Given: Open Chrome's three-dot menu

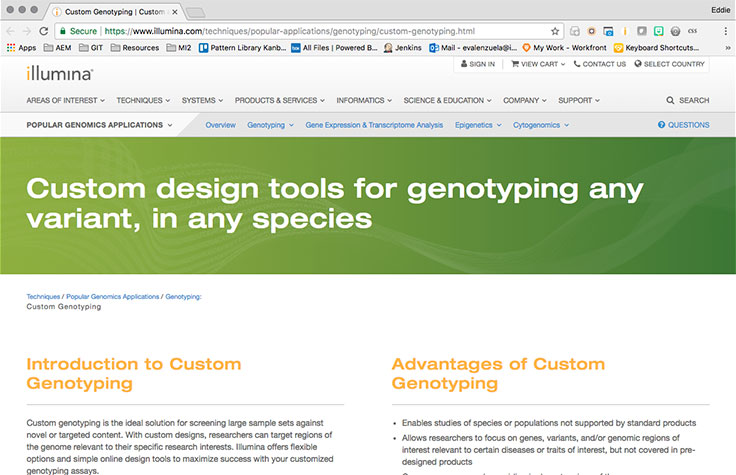Looking at the screenshot, I should pos(725,31).
